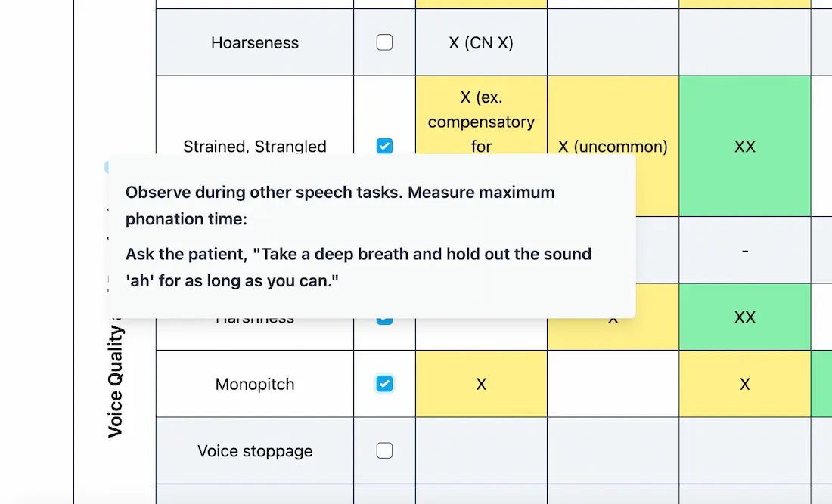Click the Monopitch row label
This screenshot has width=832, height=504.
click(255, 384)
